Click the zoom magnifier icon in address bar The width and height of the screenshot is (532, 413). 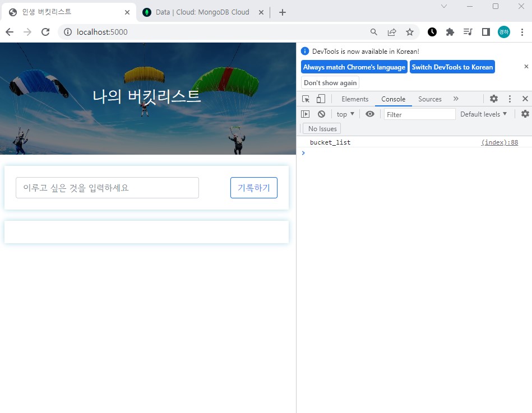(374, 32)
